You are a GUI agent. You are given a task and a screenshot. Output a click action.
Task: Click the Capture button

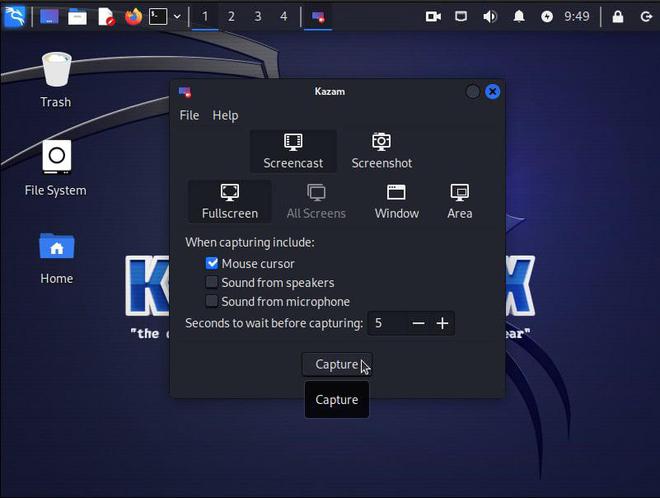point(337,365)
